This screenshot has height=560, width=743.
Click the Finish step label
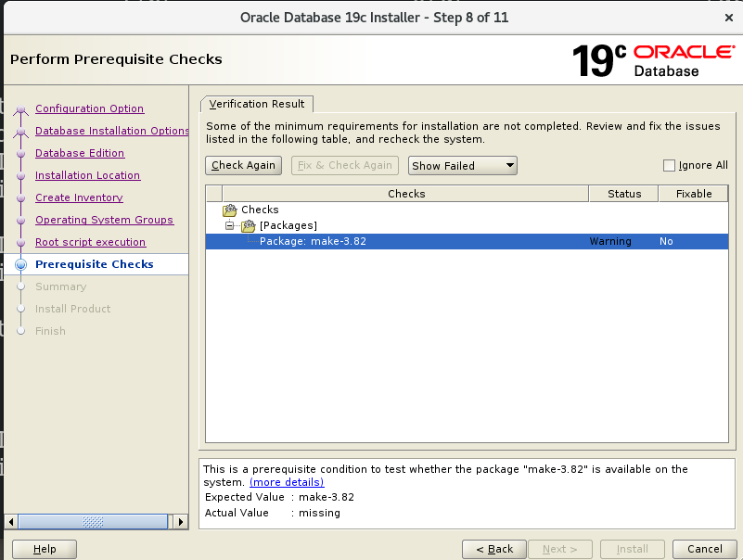(x=50, y=331)
